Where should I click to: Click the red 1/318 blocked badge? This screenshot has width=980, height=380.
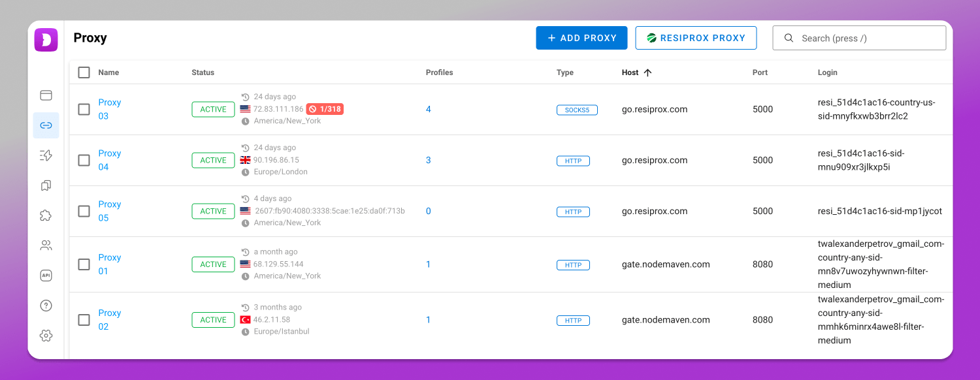[x=325, y=109]
